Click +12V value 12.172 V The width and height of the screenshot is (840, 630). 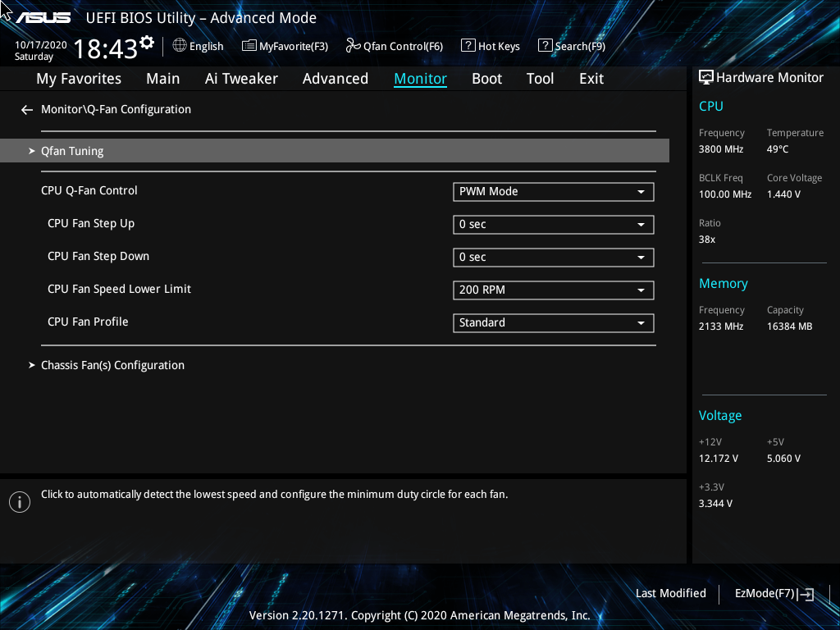(719, 459)
